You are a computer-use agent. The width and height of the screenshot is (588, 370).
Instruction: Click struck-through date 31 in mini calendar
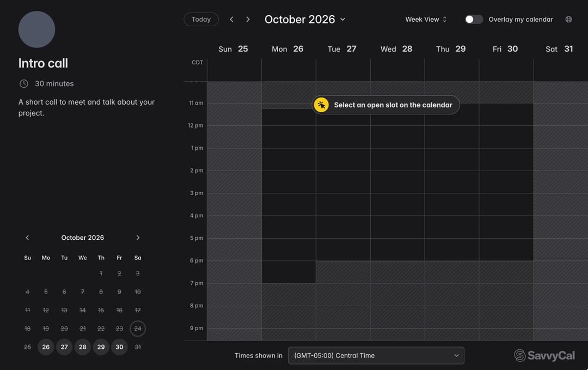coord(138,347)
